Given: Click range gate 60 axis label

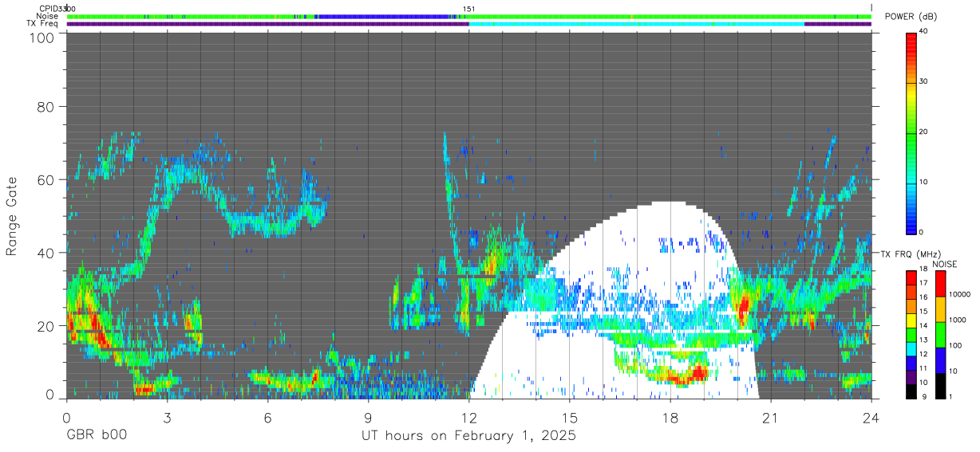Looking at the screenshot, I should click(45, 179).
